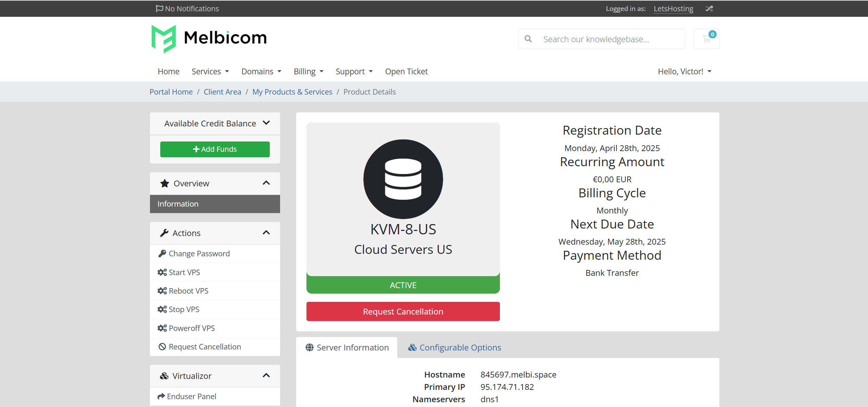The height and width of the screenshot is (407, 868).
Task: Click Monday, April 28th, 2025 registration date
Action: 612,148
